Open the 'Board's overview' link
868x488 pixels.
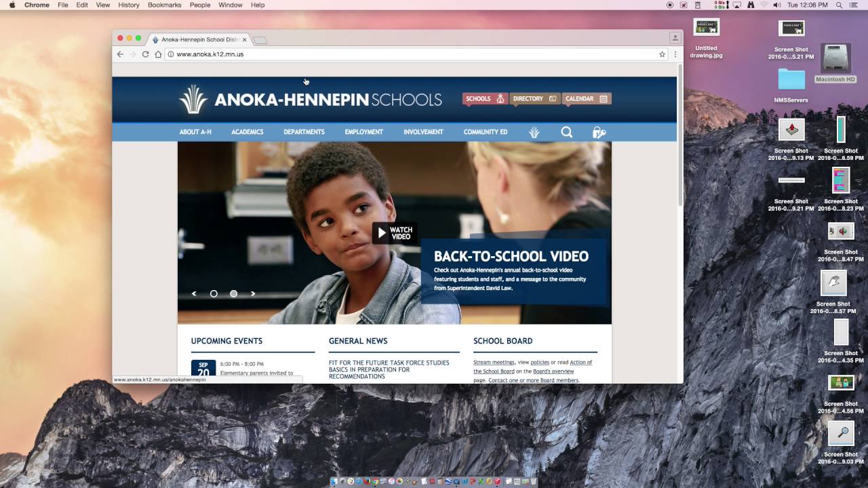click(553, 371)
